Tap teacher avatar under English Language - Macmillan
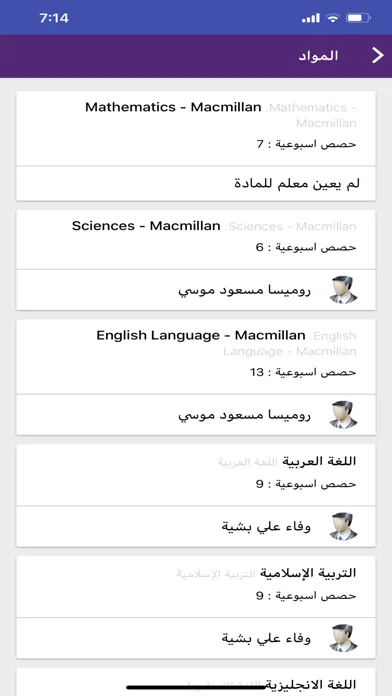This screenshot has width=392, height=696. [343, 415]
